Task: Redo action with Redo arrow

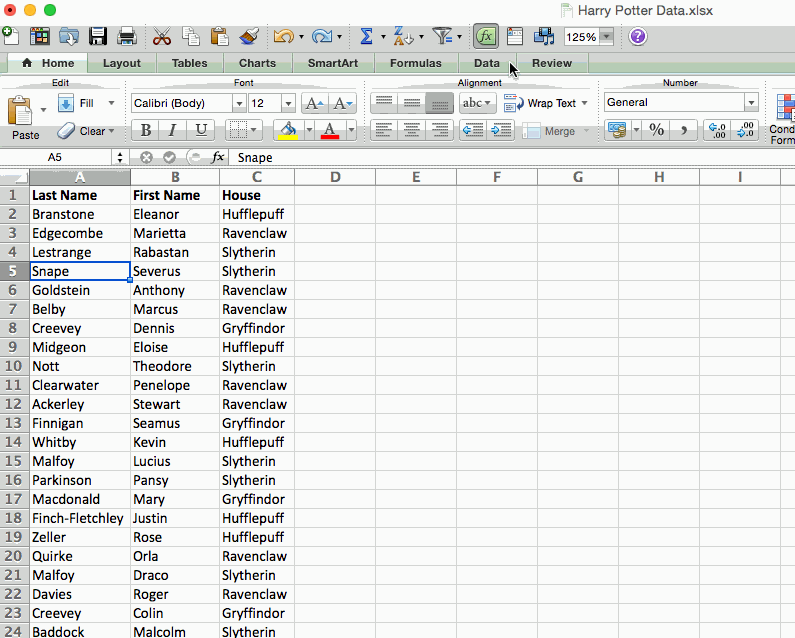Action: (x=321, y=37)
